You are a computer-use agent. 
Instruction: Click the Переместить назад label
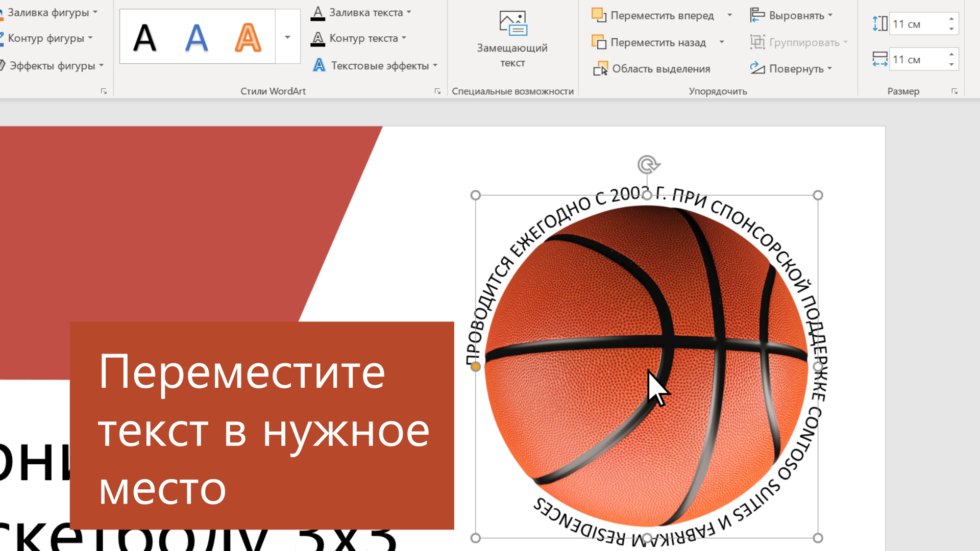(658, 42)
